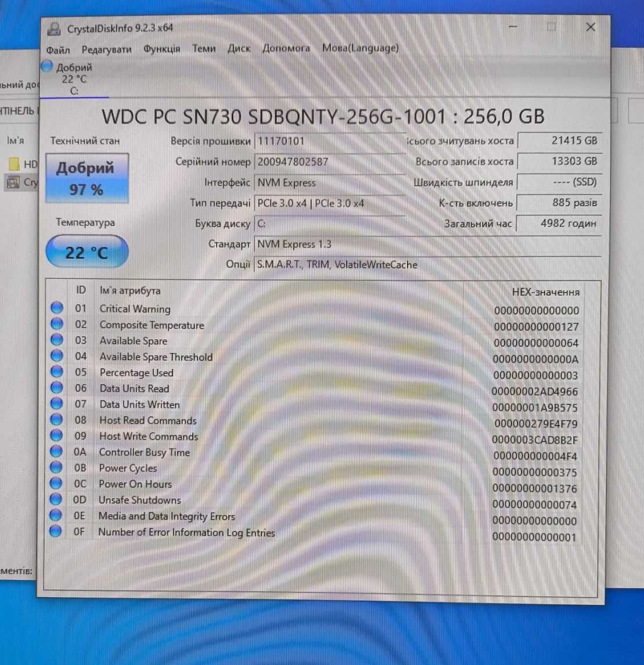Click the status orb for Composite Temperature
The height and width of the screenshot is (665, 644).
[57, 324]
